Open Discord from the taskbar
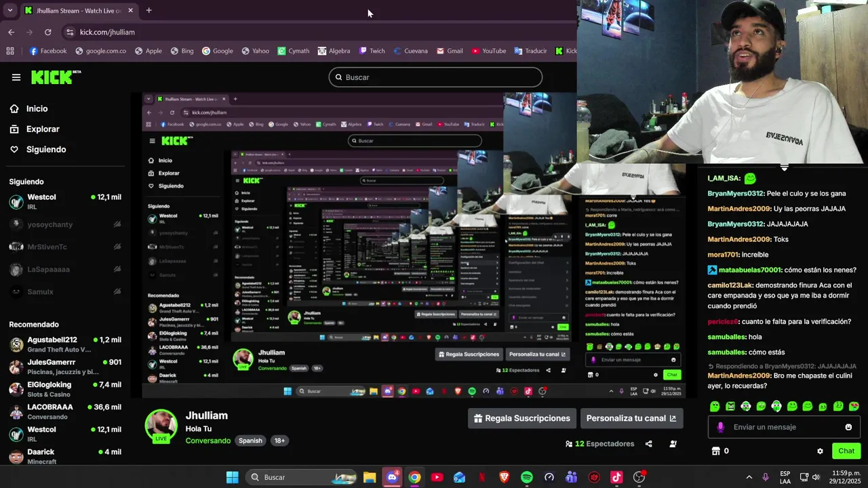The width and height of the screenshot is (868, 488). tap(392, 477)
